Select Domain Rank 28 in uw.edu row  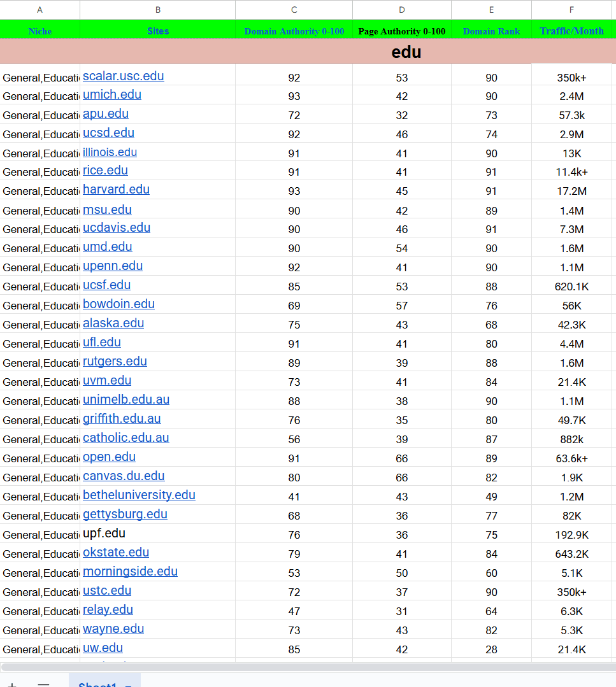coord(492,649)
